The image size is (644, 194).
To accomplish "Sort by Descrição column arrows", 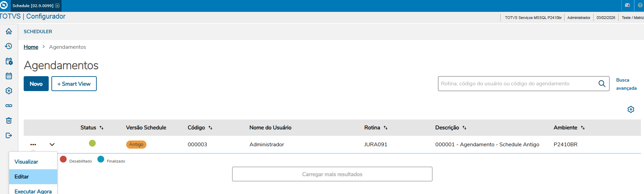I will (464, 128).
